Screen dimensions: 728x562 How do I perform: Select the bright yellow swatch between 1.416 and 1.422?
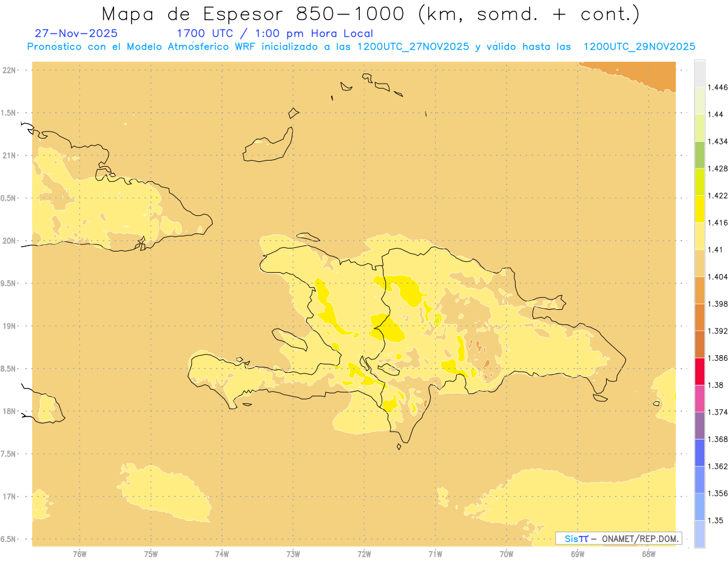[x=699, y=209]
